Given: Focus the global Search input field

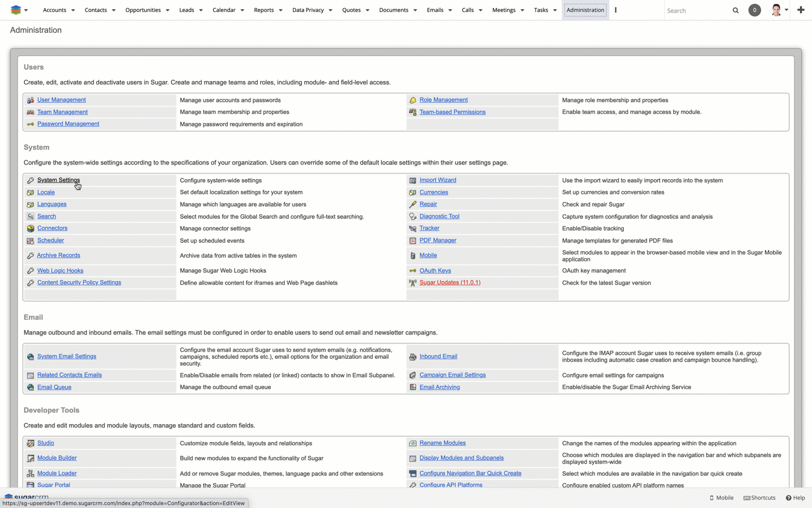Looking at the screenshot, I should [697, 10].
